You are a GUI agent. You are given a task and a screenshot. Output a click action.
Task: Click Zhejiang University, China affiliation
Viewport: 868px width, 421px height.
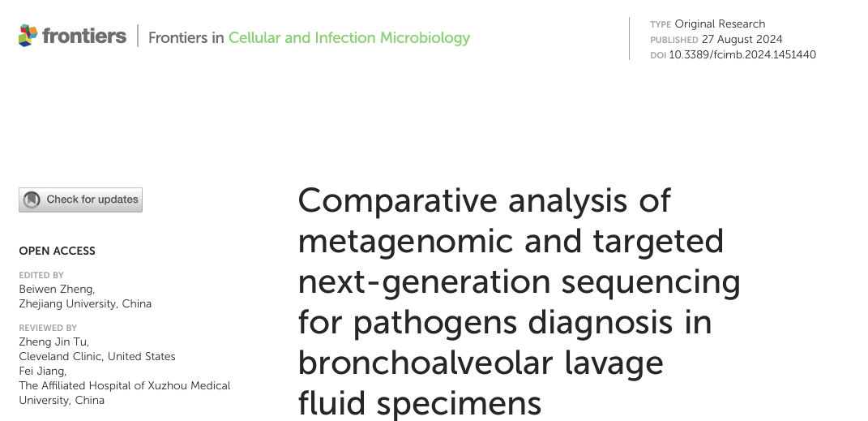[x=85, y=304]
